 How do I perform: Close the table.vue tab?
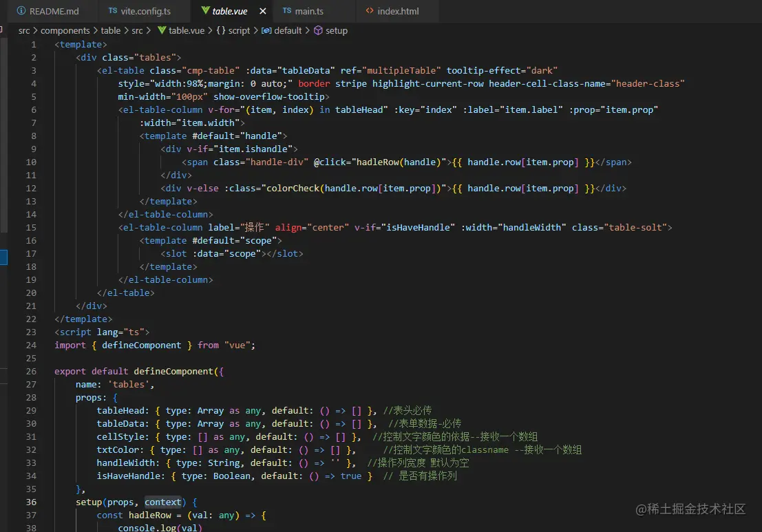click(262, 11)
